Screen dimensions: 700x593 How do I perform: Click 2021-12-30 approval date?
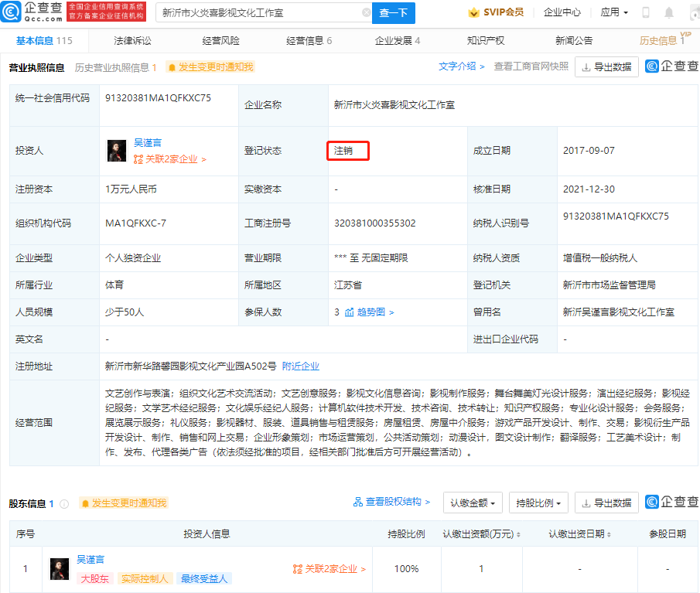click(589, 189)
